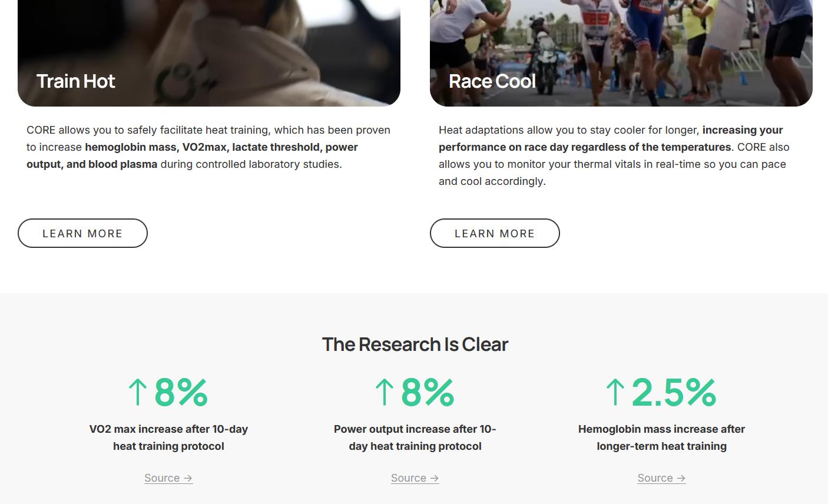
Task: Click the up arrow beside Power output 8%
Action: click(x=385, y=392)
